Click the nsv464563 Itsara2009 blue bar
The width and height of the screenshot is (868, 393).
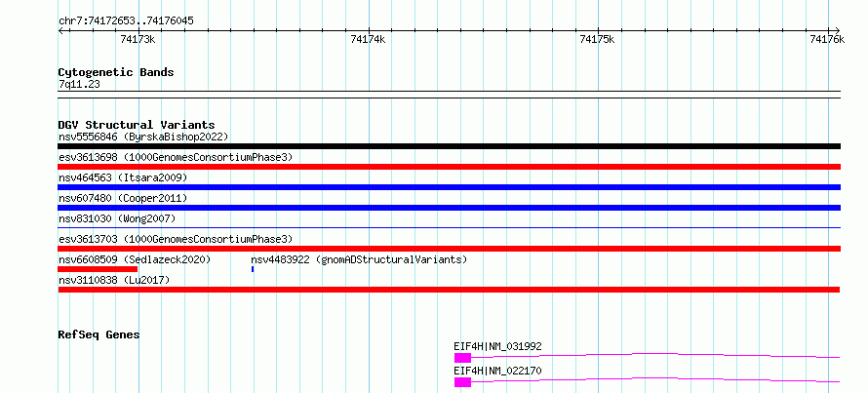coord(449,187)
